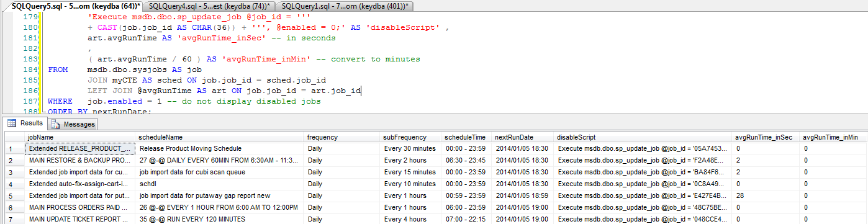
Task: Click the 'Every 10 minutes' cell
Action: click(x=410, y=184)
